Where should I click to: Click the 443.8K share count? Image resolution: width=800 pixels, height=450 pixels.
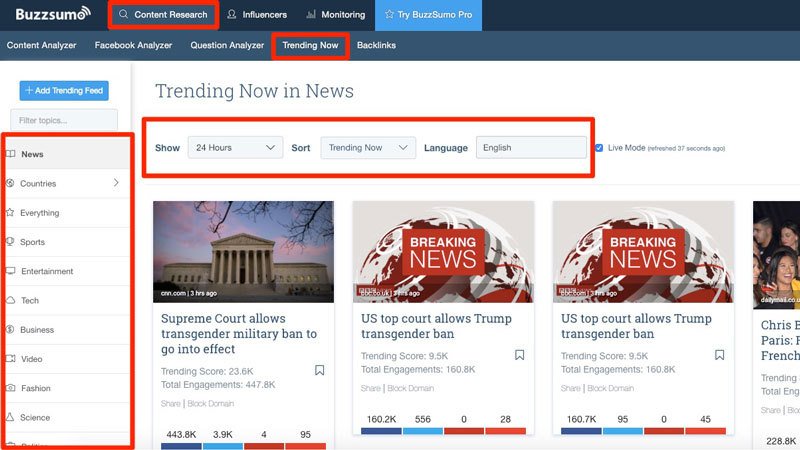pyautogui.click(x=181, y=434)
